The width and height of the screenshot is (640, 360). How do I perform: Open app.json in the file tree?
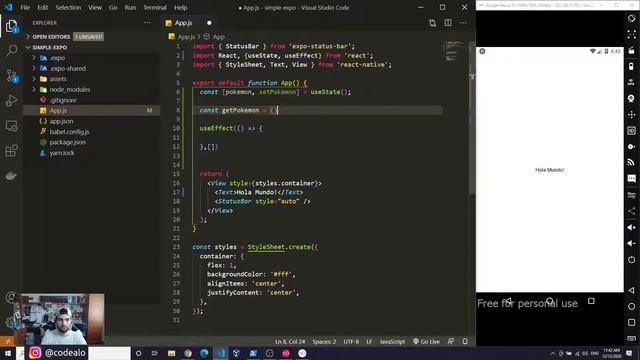61,121
